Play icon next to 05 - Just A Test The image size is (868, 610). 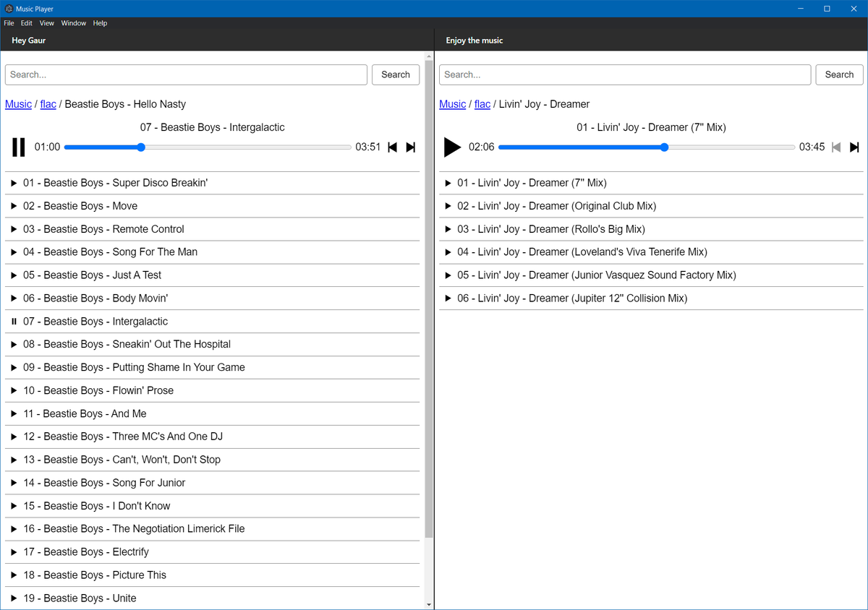click(14, 275)
